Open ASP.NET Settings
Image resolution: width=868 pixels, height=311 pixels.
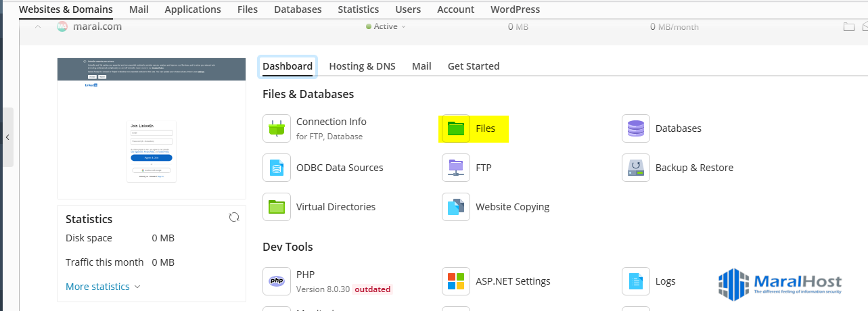coord(456,281)
